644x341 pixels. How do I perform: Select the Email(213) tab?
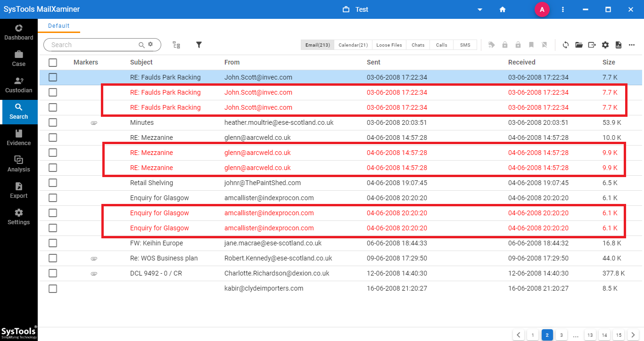click(x=318, y=45)
